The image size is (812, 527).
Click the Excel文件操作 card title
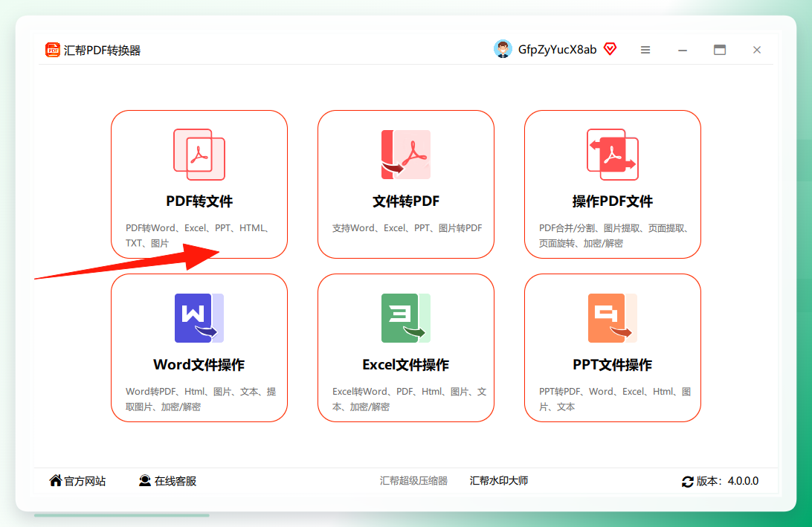point(406,364)
